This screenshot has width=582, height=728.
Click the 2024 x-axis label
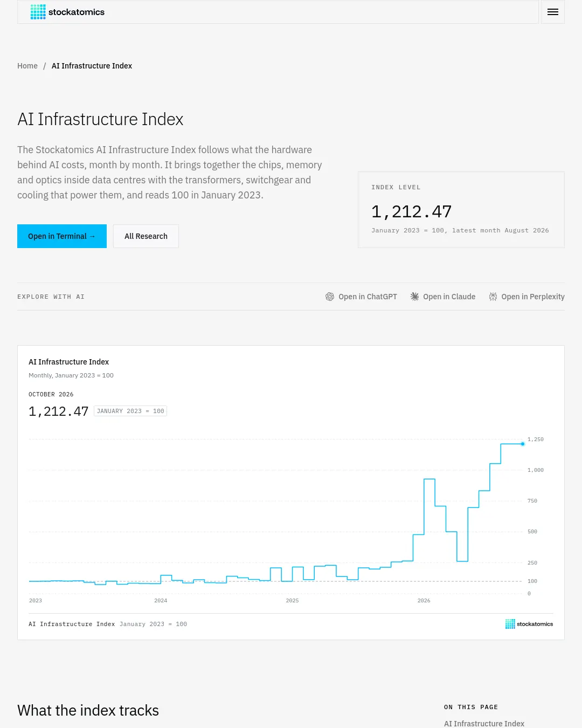(x=161, y=600)
